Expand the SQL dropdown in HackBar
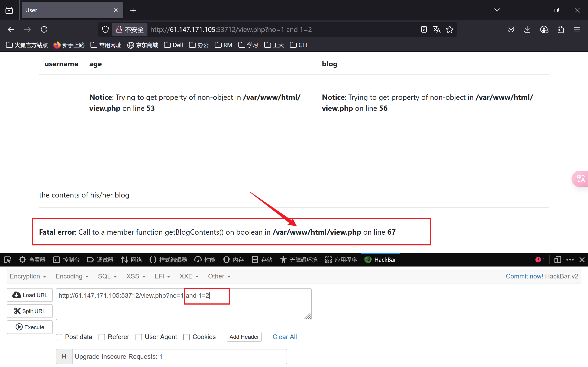The height and width of the screenshot is (367, 588). point(107,276)
